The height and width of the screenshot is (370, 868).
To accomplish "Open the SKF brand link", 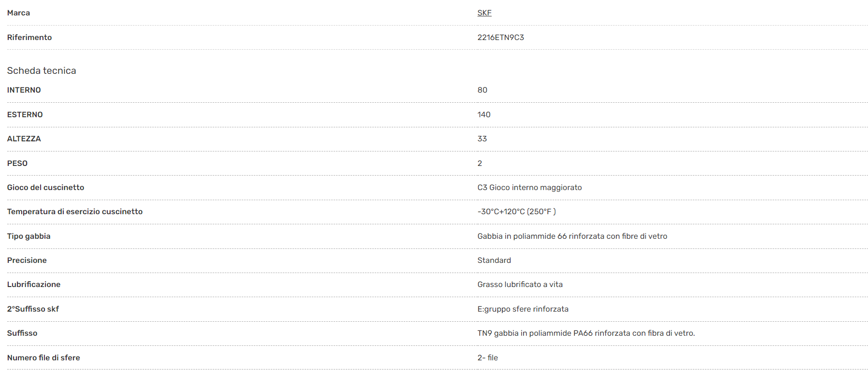I will point(484,13).
